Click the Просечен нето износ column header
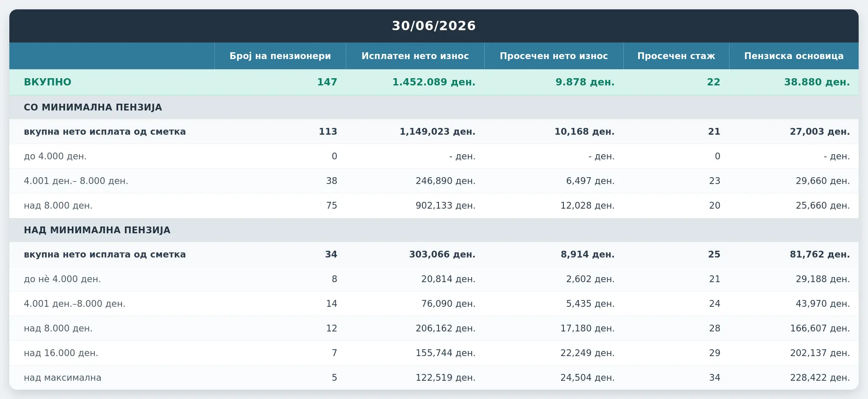This screenshot has height=399, width=868. point(554,56)
